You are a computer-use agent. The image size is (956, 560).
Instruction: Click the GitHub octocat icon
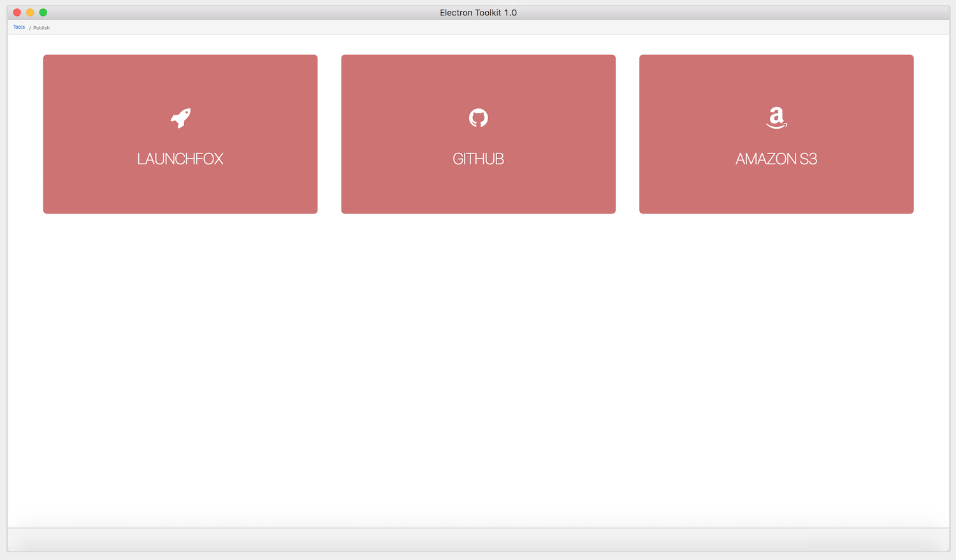coord(479,118)
